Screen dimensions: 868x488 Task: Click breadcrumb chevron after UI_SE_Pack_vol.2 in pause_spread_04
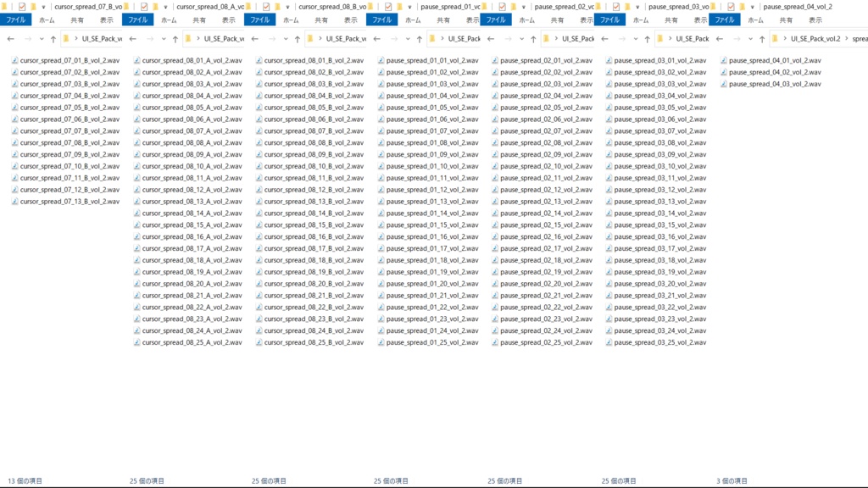[x=847, y=39]
